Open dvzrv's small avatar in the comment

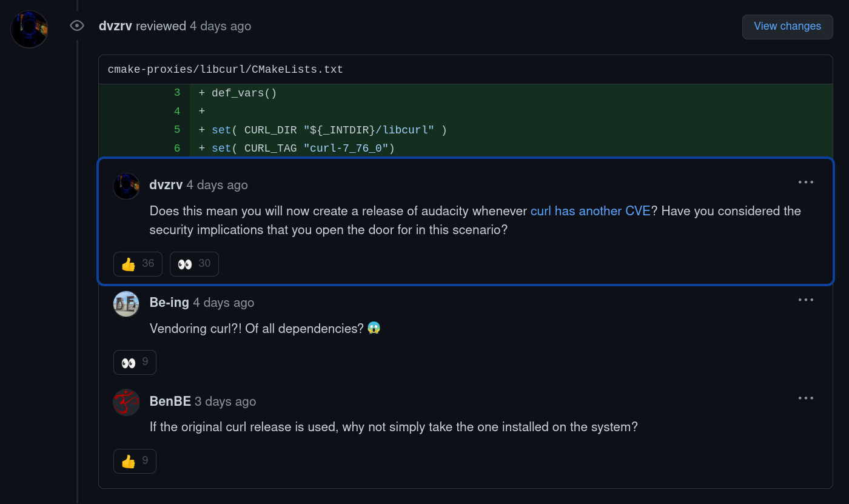click(x=127, y=186)
